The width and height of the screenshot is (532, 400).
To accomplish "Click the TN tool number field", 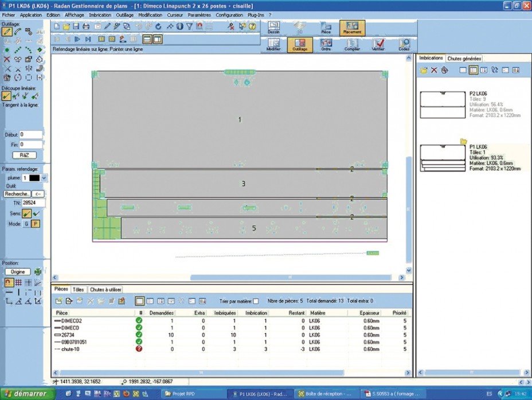I will pyautogui.click(x=33, y=203).
